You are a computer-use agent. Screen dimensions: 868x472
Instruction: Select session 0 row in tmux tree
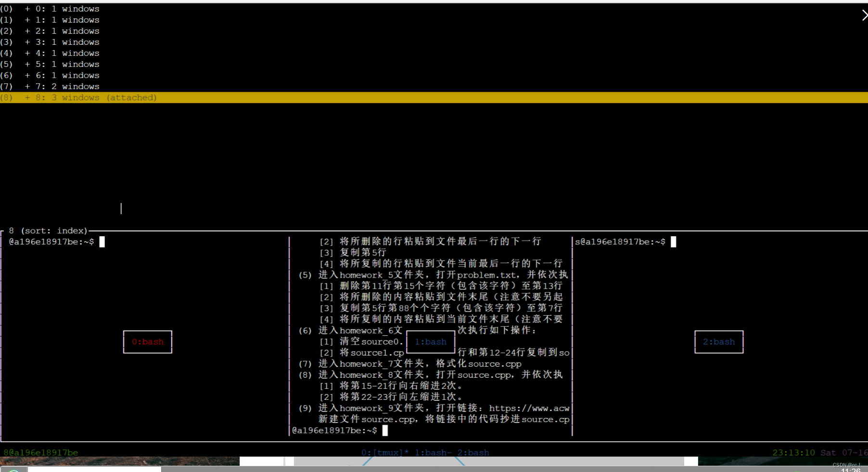pos(434,9)
